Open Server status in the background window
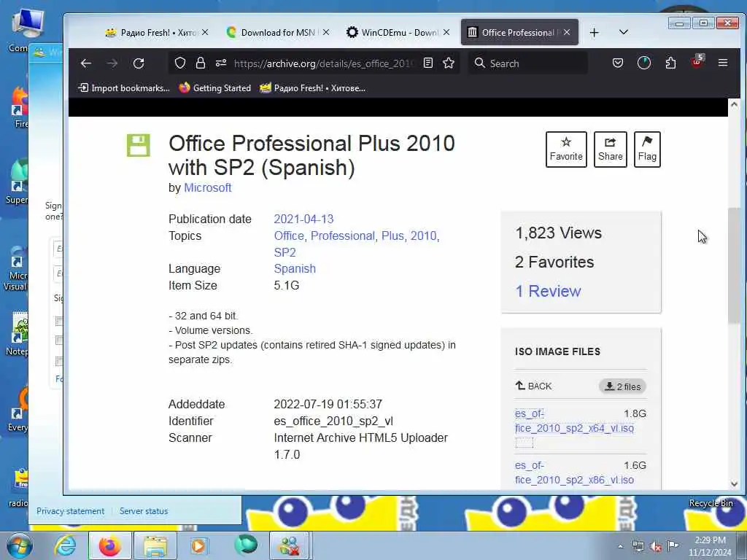The height and width of the screenshot is (560, 747). click(144, 511)
